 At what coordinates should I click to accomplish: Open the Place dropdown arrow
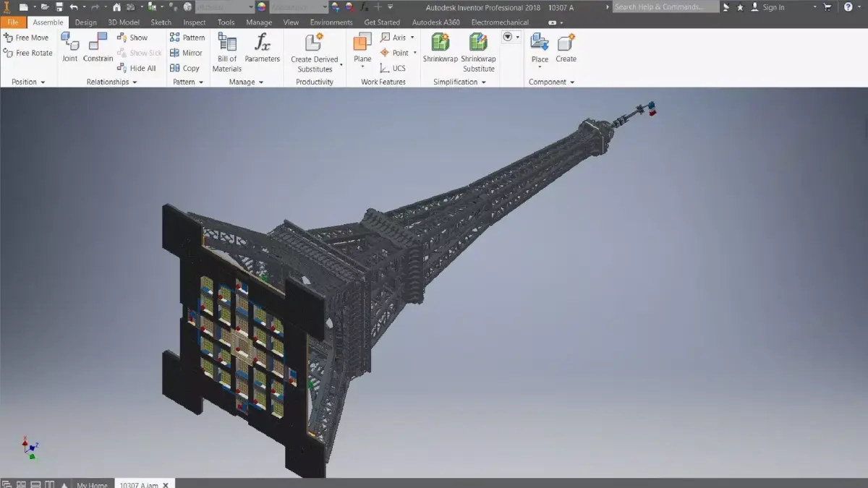pyautogui.click(x=540, y=68)
